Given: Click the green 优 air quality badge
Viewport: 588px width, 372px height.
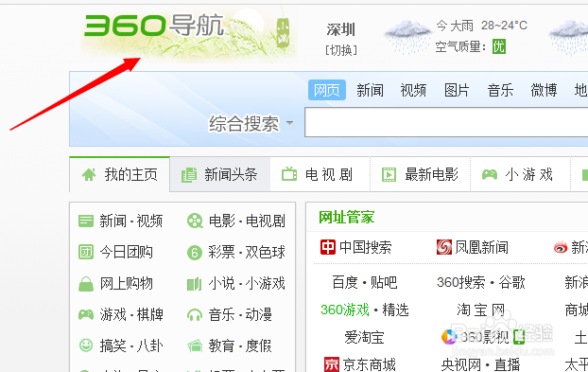Looking at the screenshot, I should 499,46.
